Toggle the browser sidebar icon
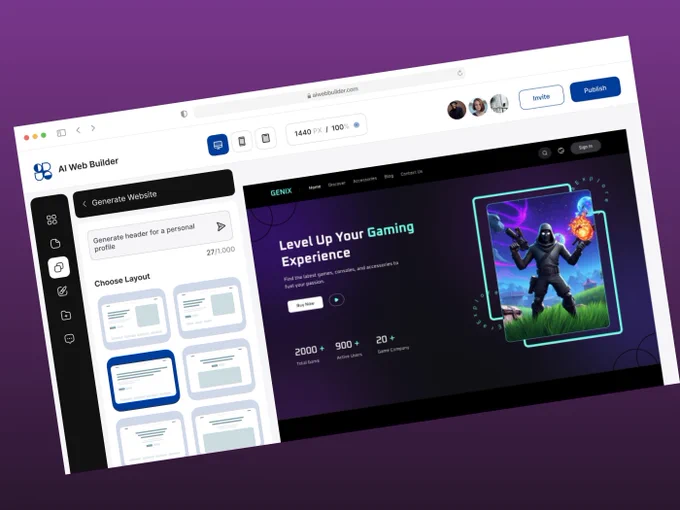The width and height of the screenshot is (680, 510). pyautogui.click(x=61, y=133)
